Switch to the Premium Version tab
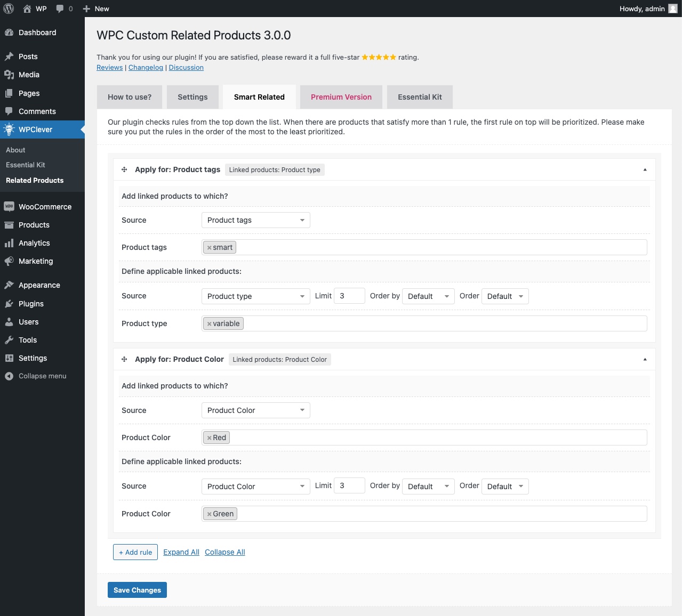 [x=341, y=97]
